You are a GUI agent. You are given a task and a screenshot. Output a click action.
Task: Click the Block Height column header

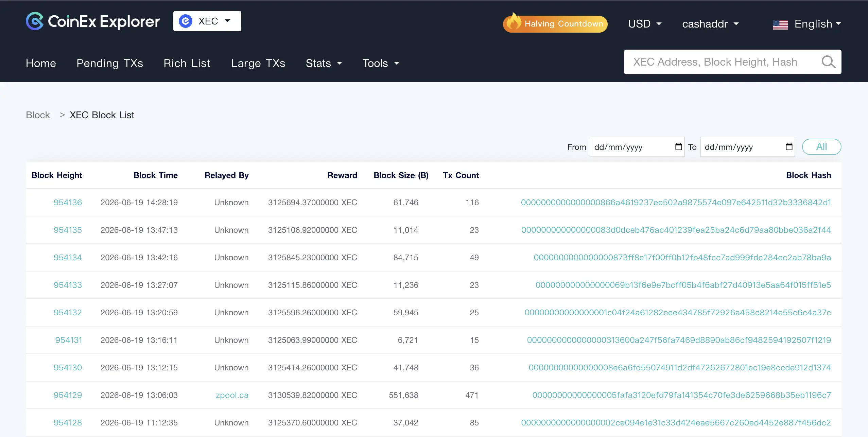tap(57, 175)
